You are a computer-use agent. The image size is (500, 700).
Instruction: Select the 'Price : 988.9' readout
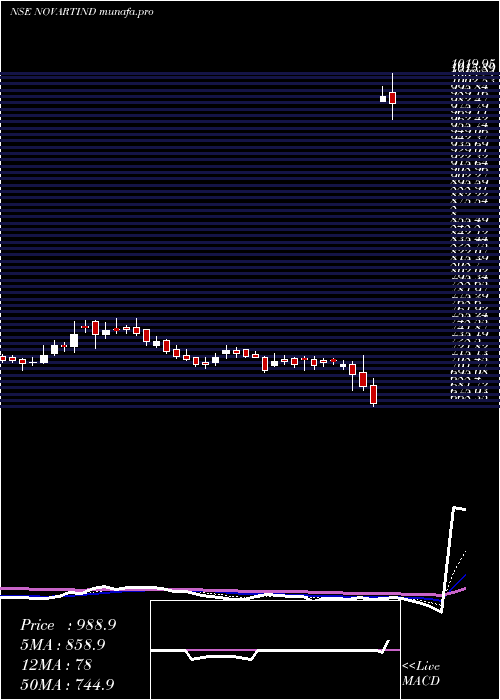68,625
